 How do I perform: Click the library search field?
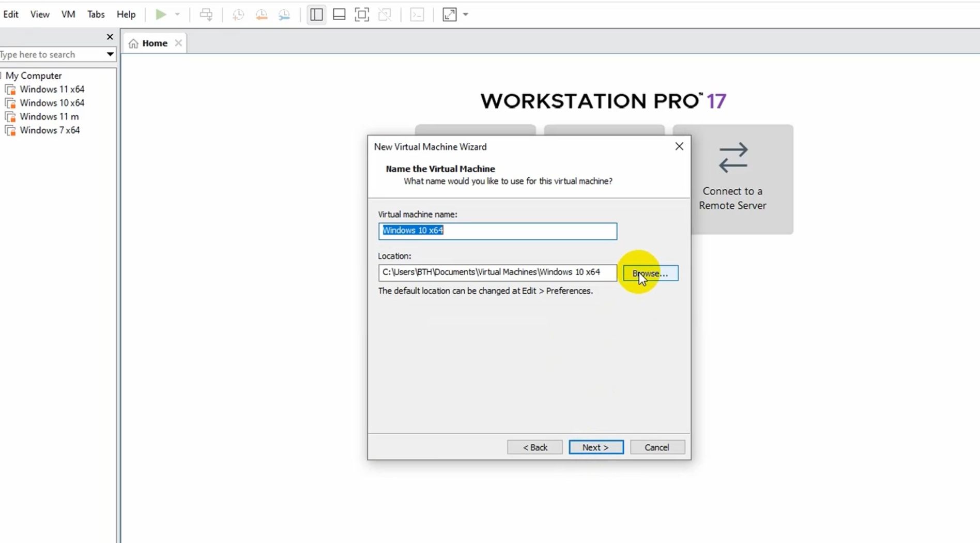tap(52, 54)
